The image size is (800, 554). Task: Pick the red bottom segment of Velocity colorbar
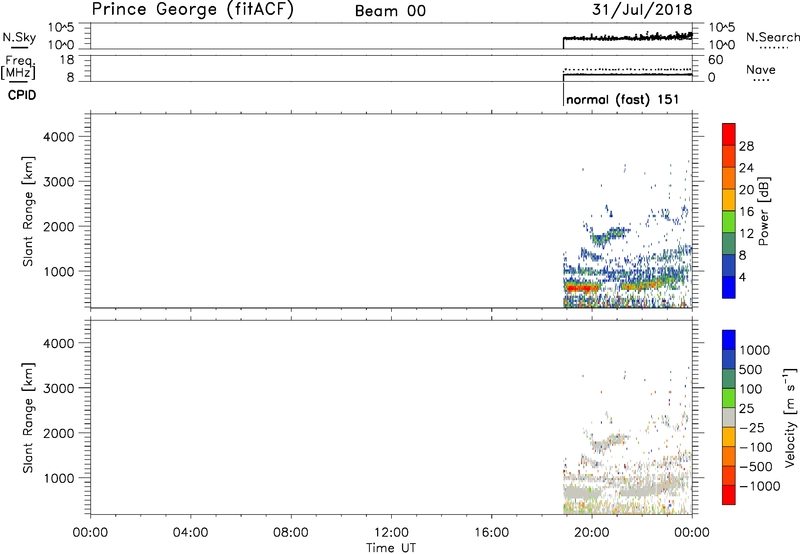(x=729, y=495)
